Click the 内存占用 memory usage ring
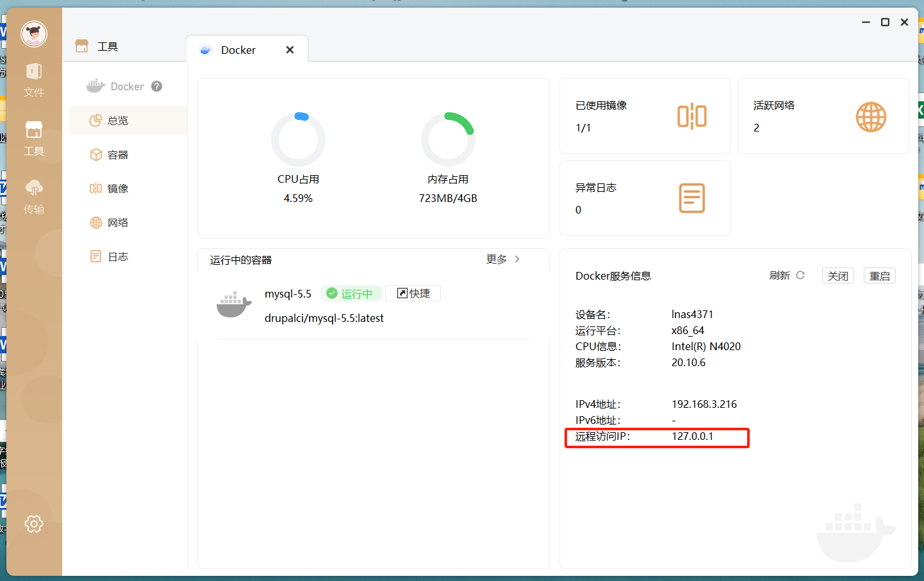 point(448,139)
